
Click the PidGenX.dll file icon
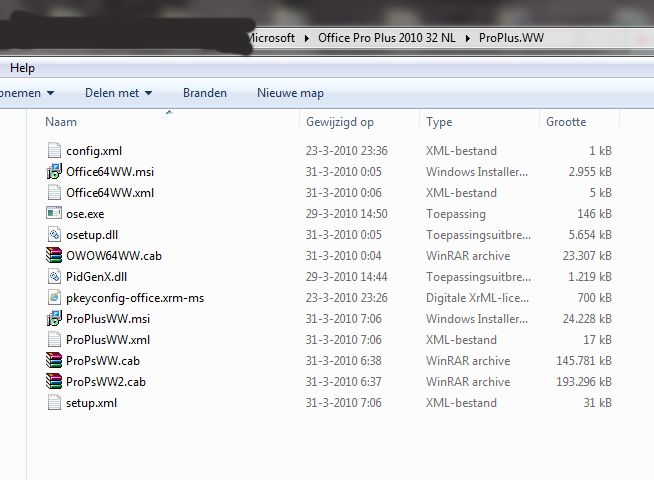click(54, 277)
